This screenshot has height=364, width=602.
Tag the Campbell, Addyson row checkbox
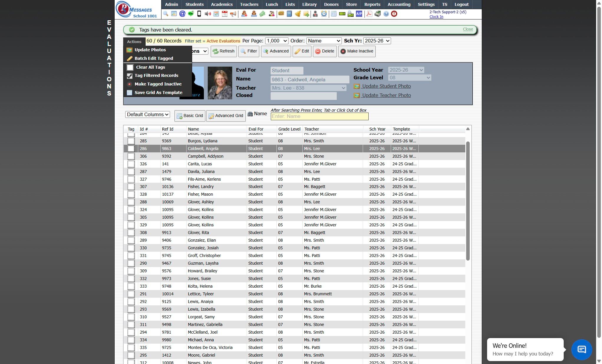pyautogui.click(x=131, y=156)
